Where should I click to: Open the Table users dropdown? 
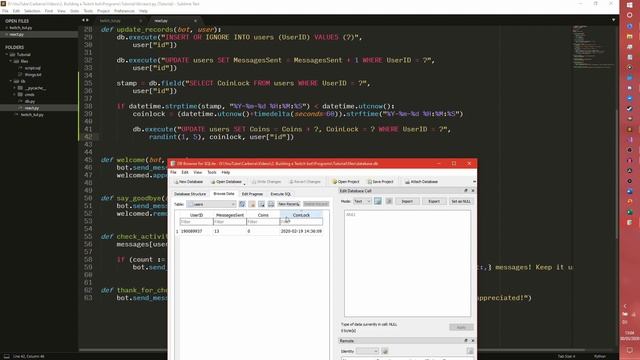tap(211, 204)
